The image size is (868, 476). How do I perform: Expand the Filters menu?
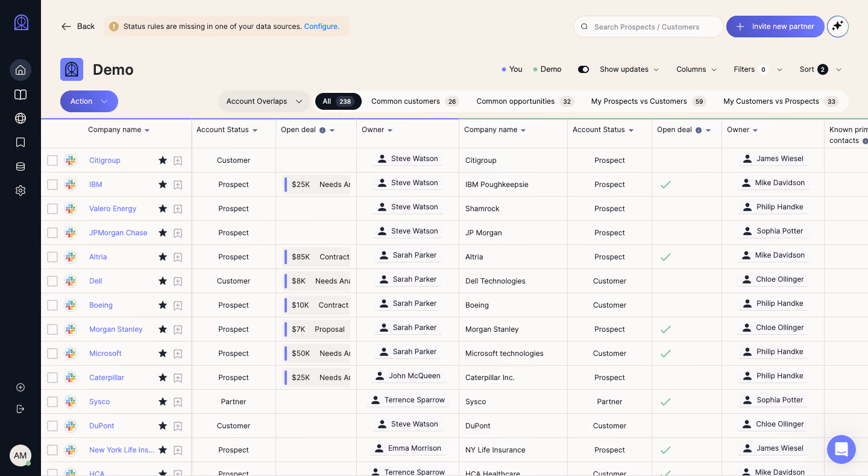[x=758, y=69]
